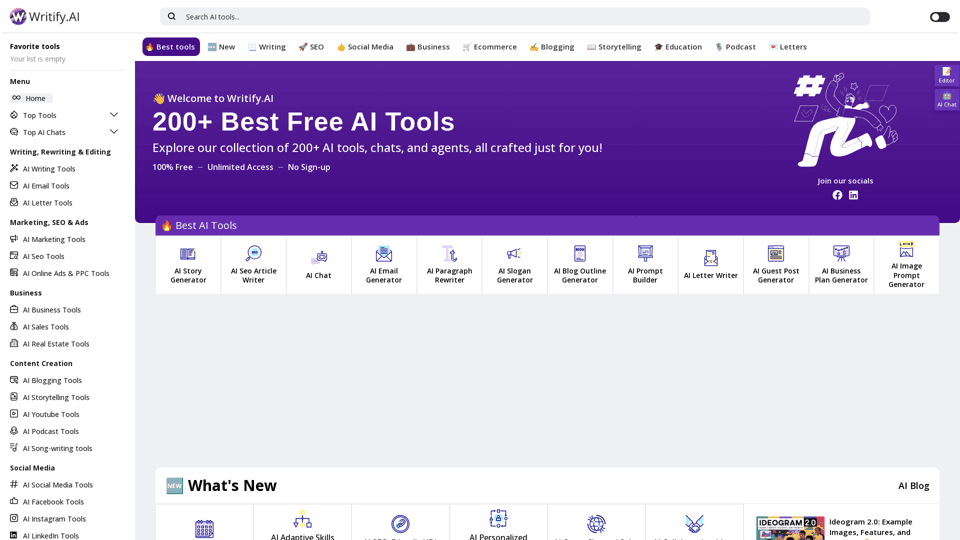
Task: Open the AI Story Generator tool
Action: pos(188,265)
